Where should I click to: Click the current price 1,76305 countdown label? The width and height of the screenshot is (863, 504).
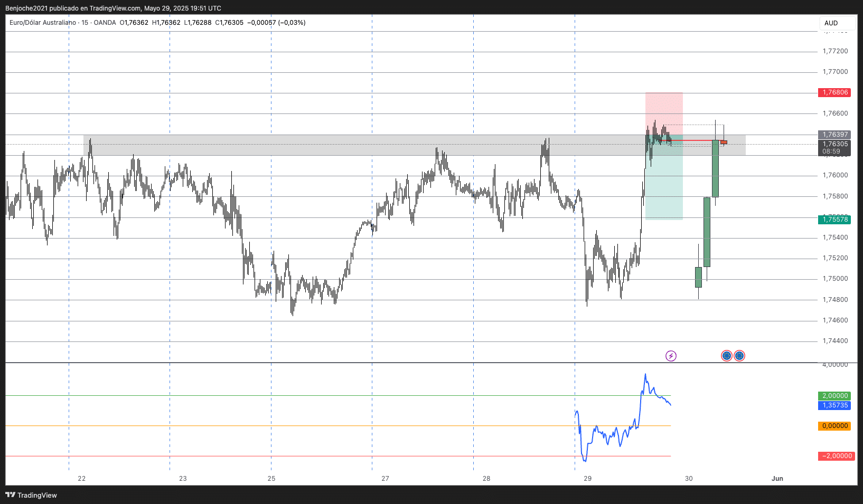pos(834,148)
